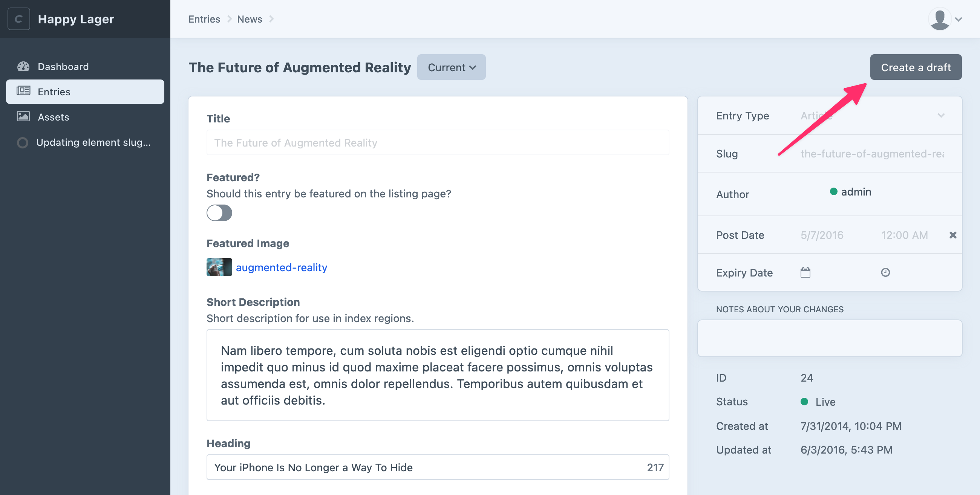Click the Updating element slug status indicator
This screenshot has height=495, width=980.
[23, 142]
